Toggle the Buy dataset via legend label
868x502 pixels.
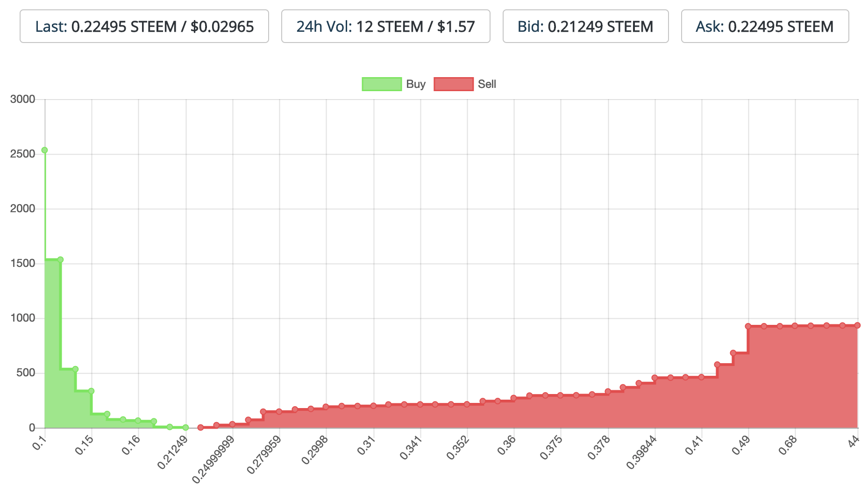[x=415, y=84]
